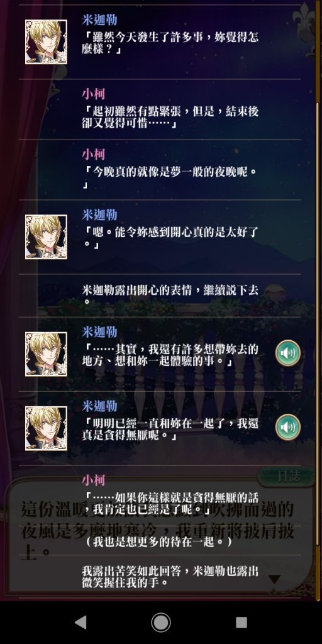
Task: Tap the fleur-de-lis emblem at top right
Action: (304, 18)
